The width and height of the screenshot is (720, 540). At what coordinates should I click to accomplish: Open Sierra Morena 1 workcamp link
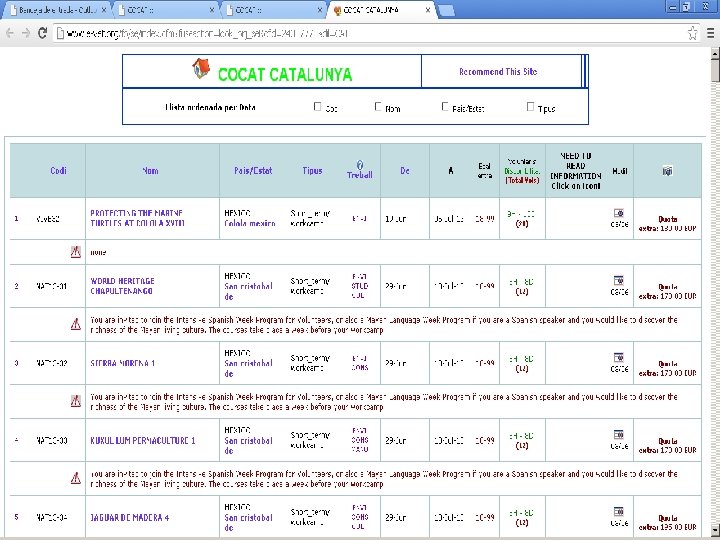(123, 363)
